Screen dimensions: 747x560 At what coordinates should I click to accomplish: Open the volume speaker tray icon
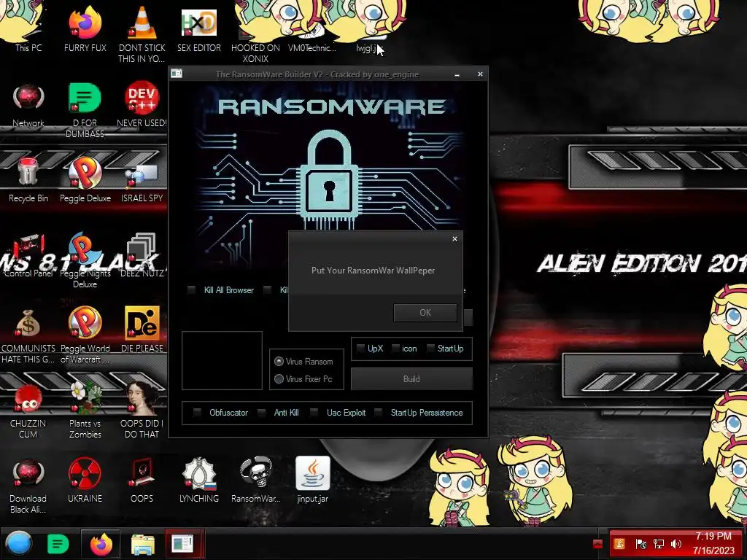tap(676, 544)
